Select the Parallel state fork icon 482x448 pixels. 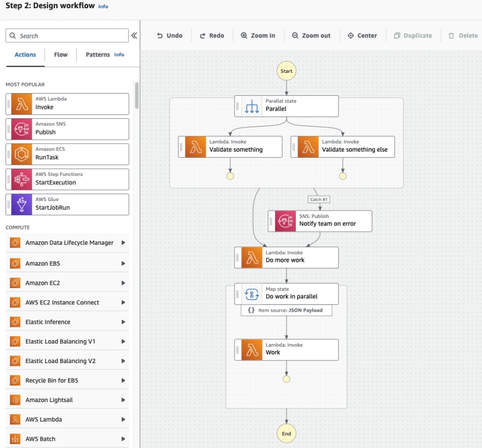(x=252, y=106)
